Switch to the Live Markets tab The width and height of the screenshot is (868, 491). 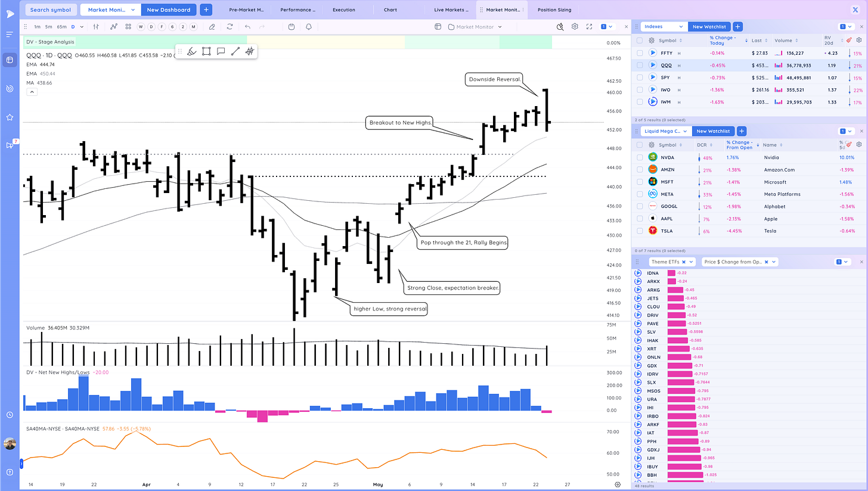click(x=451, y=10)
